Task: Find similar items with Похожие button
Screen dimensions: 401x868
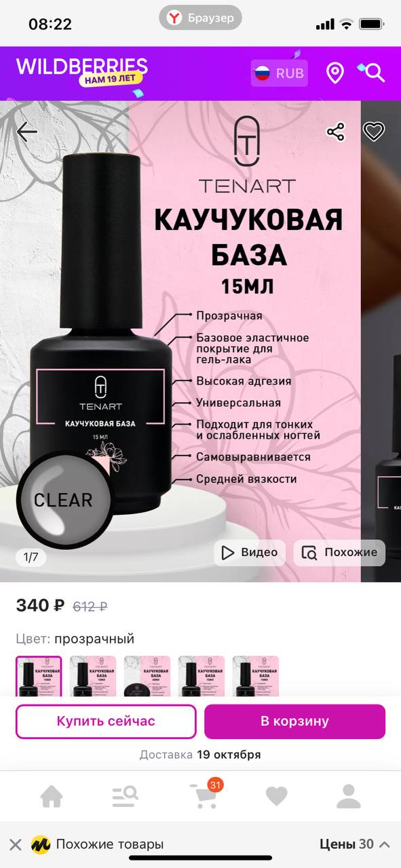Action: [x=339, y=553]
